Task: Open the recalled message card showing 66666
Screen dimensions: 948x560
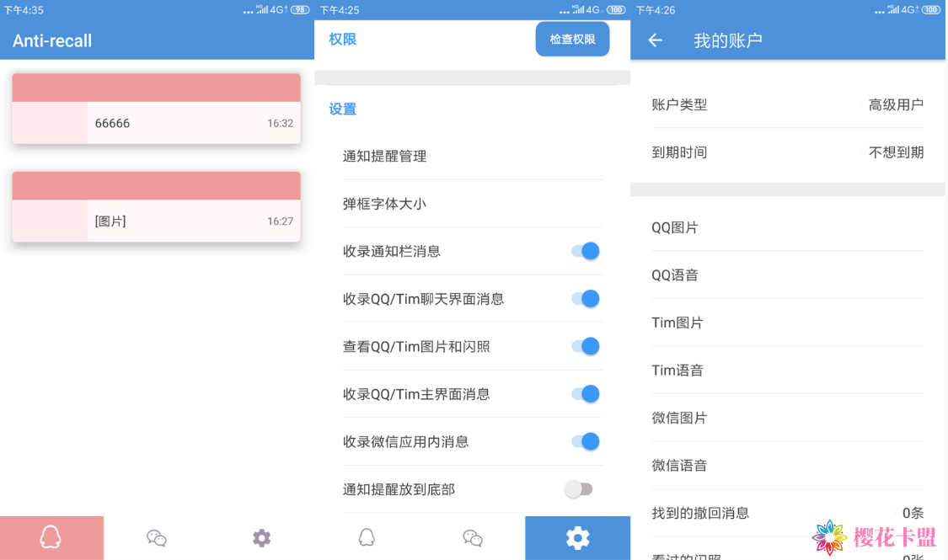Action: point(156,122)
